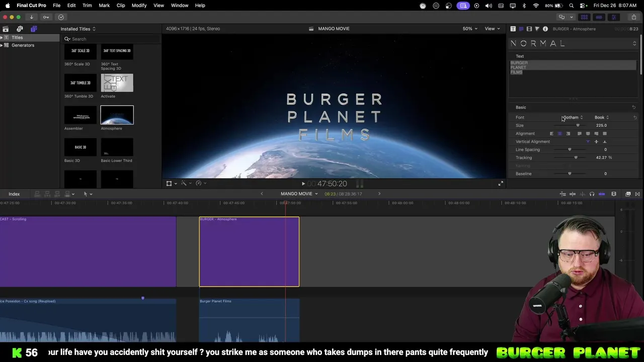Open the Mark menu
The height and width of the screenshot is (362, 644).
tap(104, 6)
